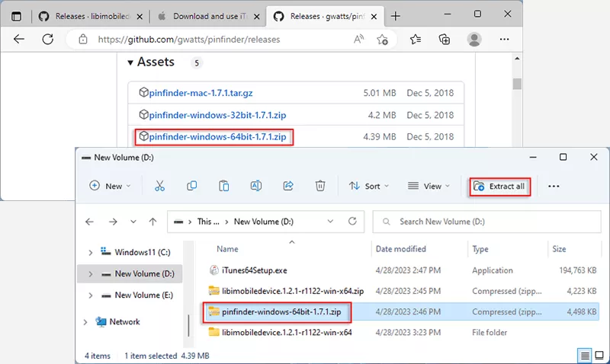The height and width of the screenshot is (364, 610).
Task: Click the Extract all button
Action: point(500,186)
